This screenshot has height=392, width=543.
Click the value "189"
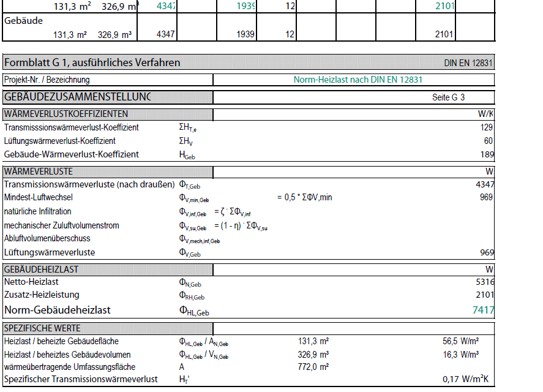point(487,154)
